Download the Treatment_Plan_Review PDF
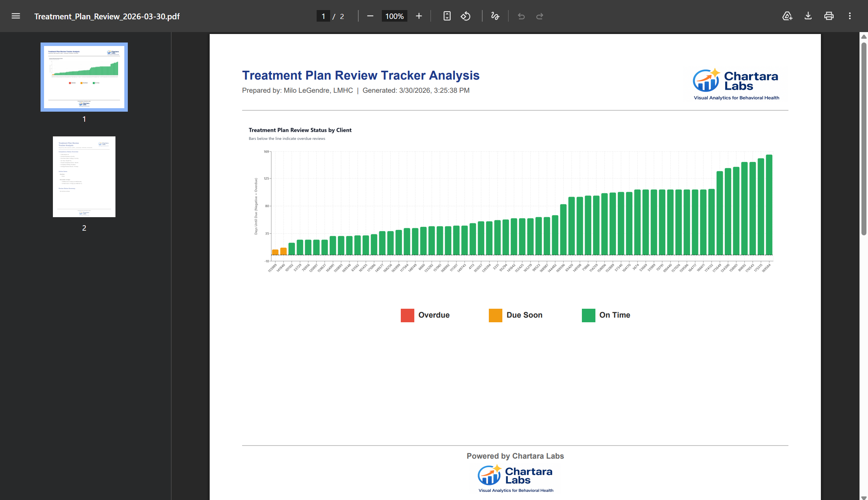The height and width of the screenshot is (500, 868). (808, 16)
